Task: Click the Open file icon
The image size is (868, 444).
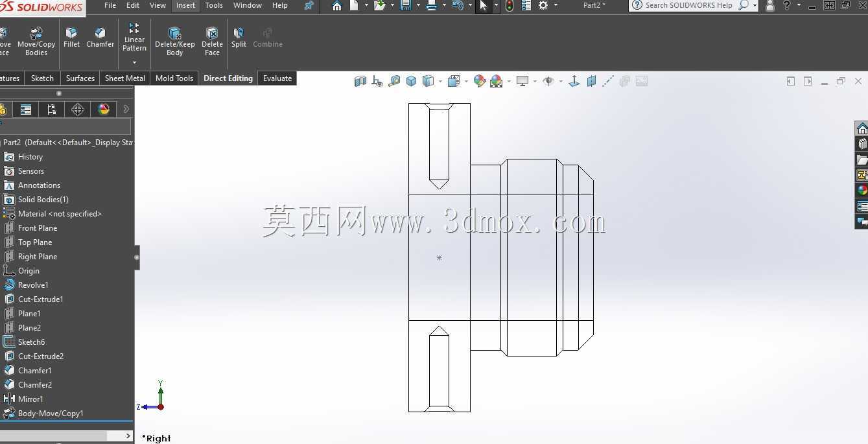Action: [379, 6]
